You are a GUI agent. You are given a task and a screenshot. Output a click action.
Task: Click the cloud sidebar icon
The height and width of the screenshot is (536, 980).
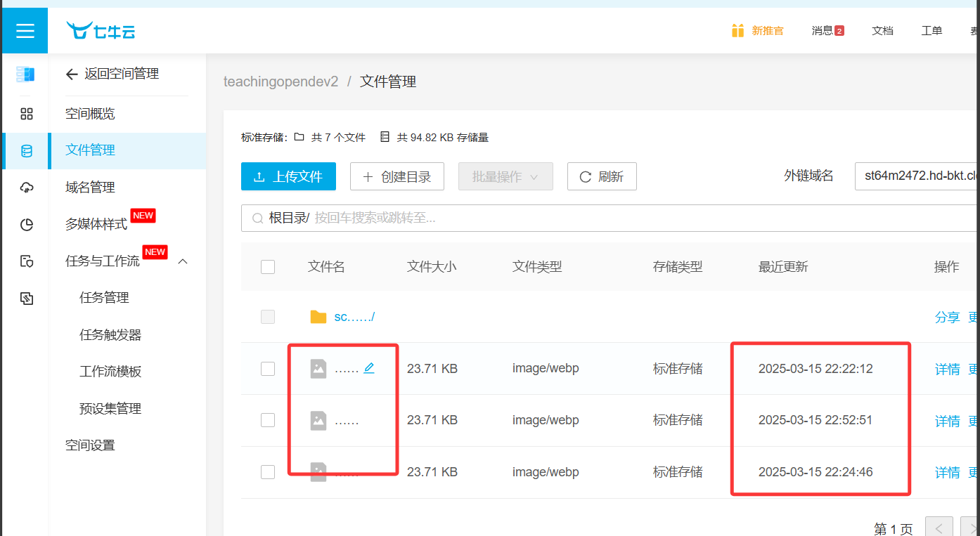click(26, 188)
